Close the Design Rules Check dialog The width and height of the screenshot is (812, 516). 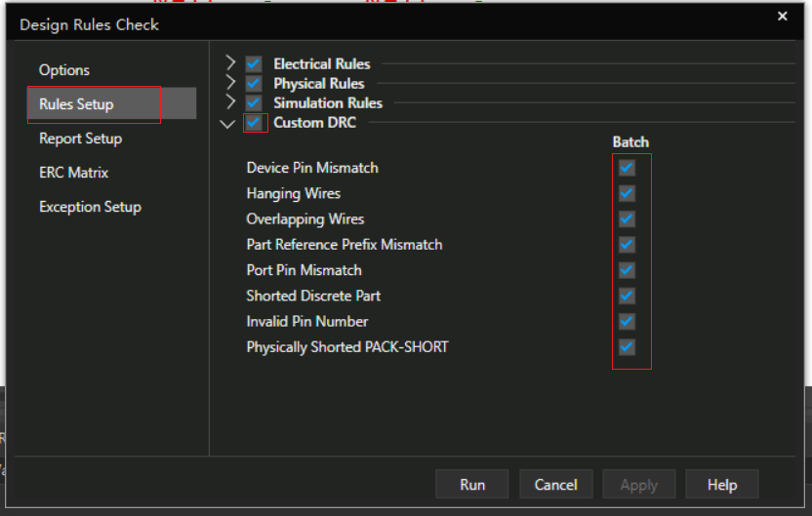coord(783,16)
